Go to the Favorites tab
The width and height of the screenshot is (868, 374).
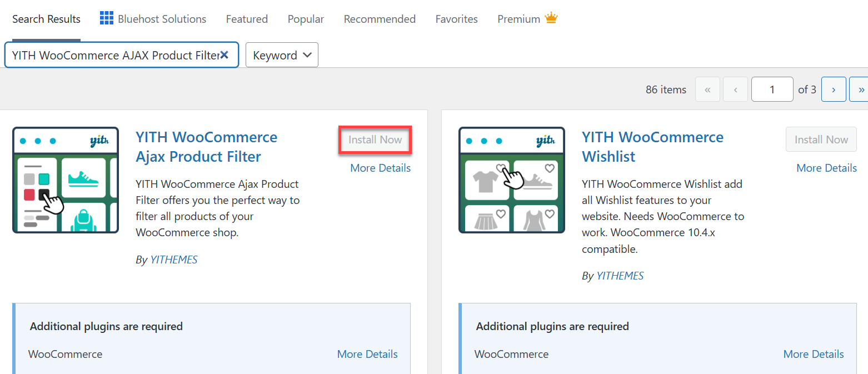point(456,18)
